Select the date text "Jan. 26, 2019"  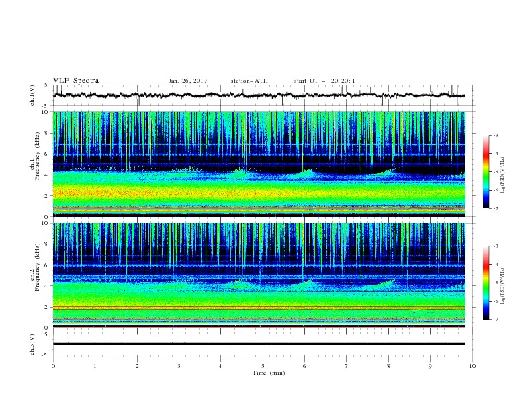coord(187,81)
